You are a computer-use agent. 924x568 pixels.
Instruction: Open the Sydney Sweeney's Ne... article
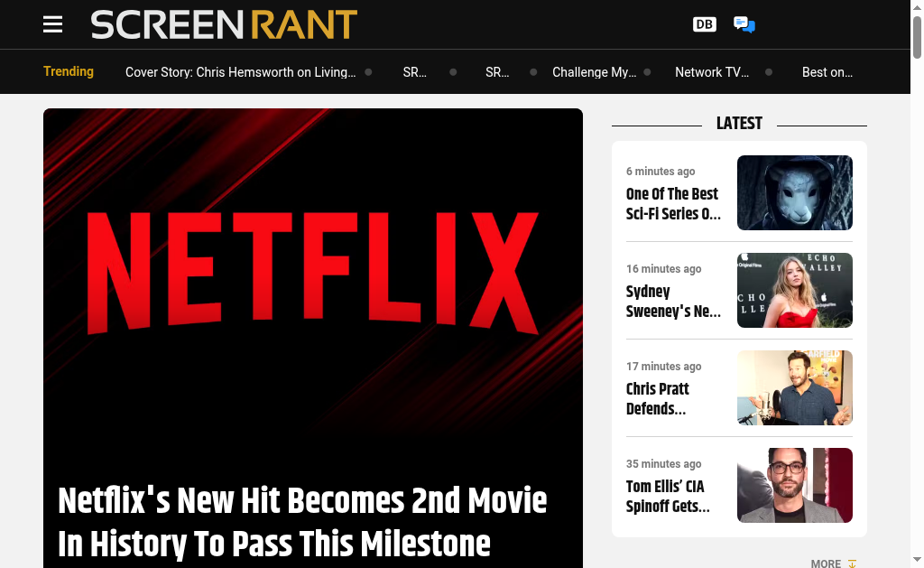[673, 302]
